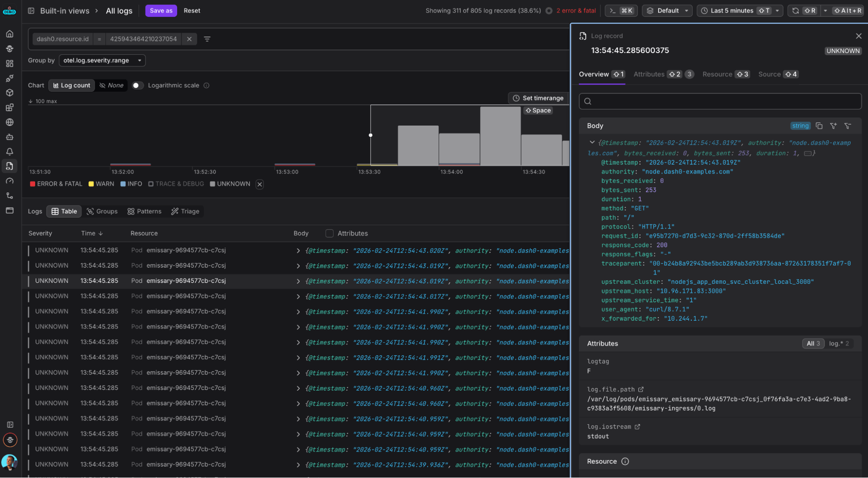Open the robot icon in left sidebar
This screenshot has height=478, width=868.
(10, 137)
